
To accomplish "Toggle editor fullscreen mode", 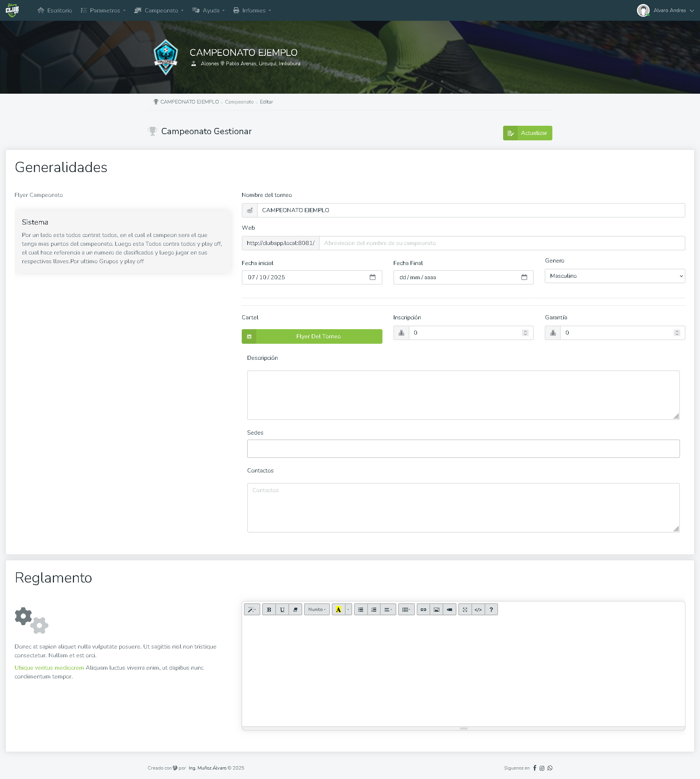I will 464,609.
